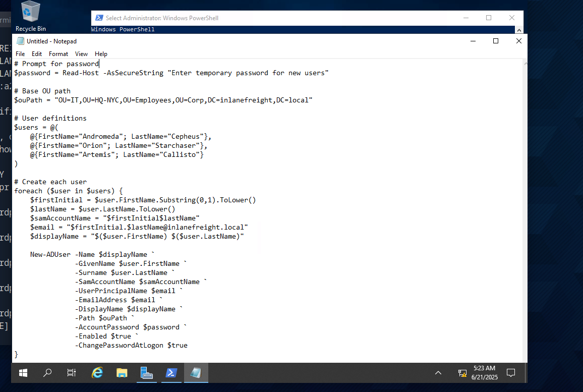Image resolution: width=583 pixels, height=392 pixels.
Task: Open the Recycle Bin desktop icon
Action: (x=30, y=16)
